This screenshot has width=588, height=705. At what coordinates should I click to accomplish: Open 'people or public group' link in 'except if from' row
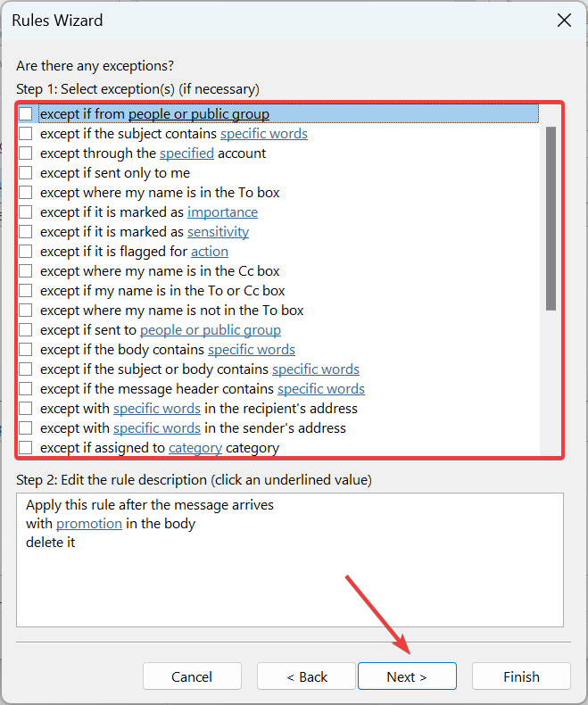(199, 114)
